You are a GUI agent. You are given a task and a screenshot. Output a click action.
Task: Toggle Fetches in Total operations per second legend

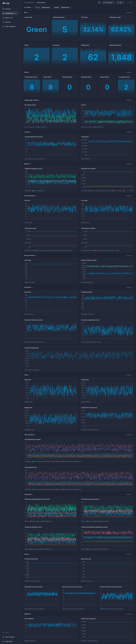(28, 462)
